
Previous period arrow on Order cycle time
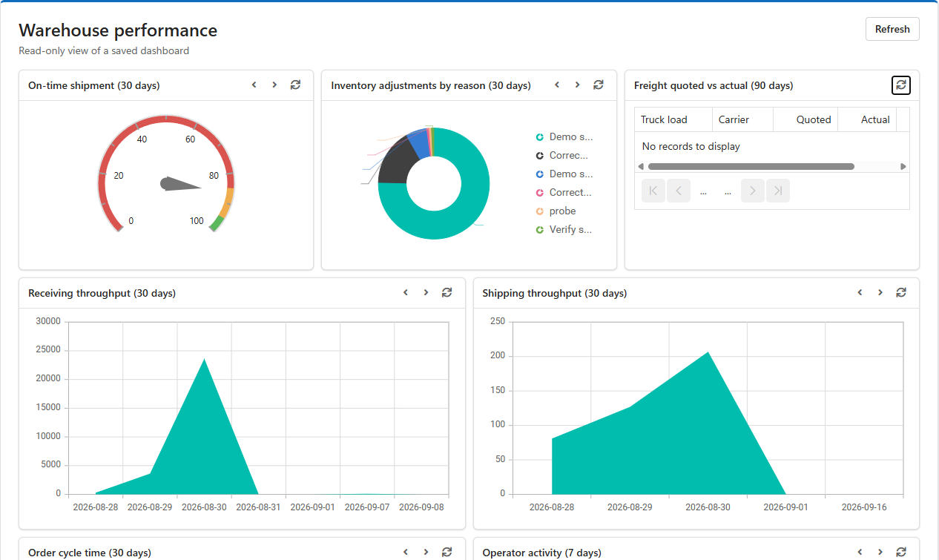(x=406, y=552)
